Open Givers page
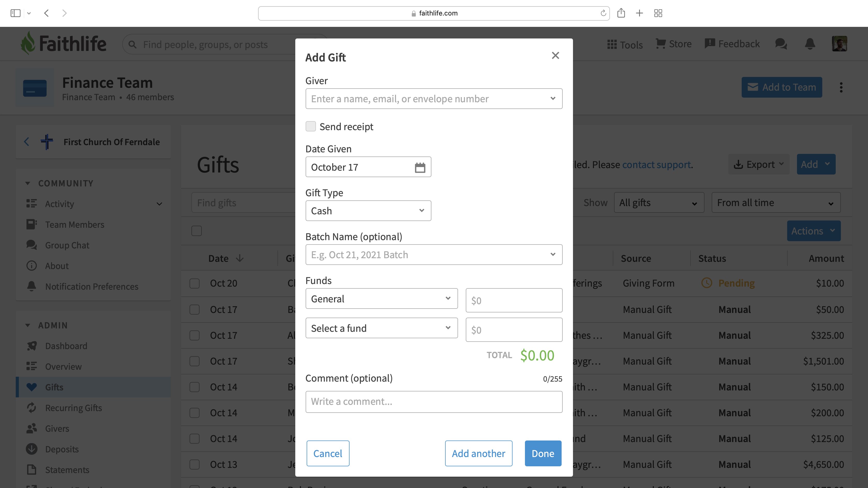This screenshot has height=488, width=868. [57, 428]
